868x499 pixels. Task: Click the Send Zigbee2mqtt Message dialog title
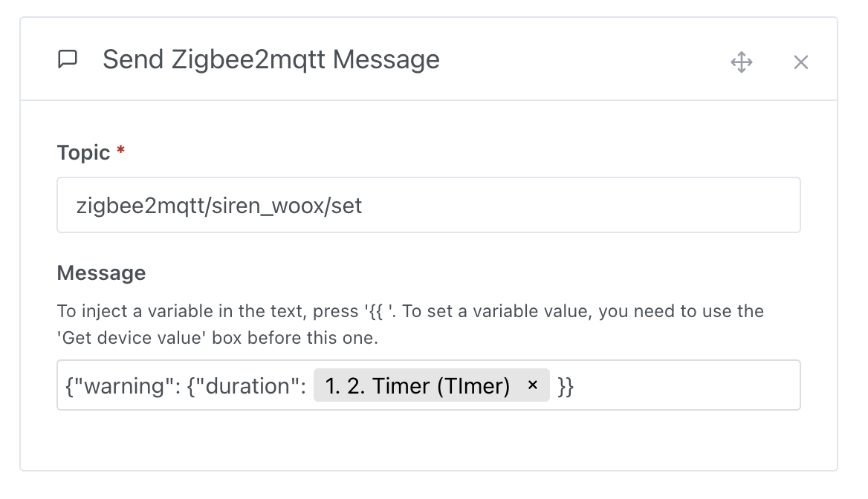tap(271, 59)
